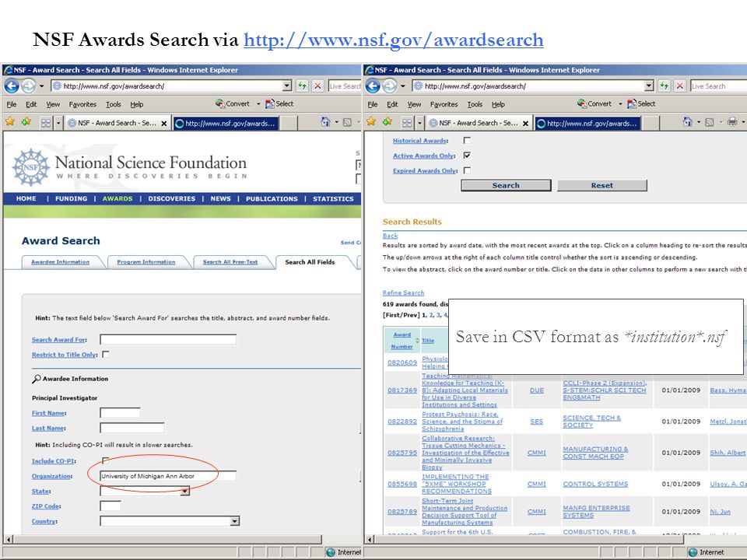Click FUNDING in NSF navigation bar
The image size is (747, 560).
[x=71, y=198]
